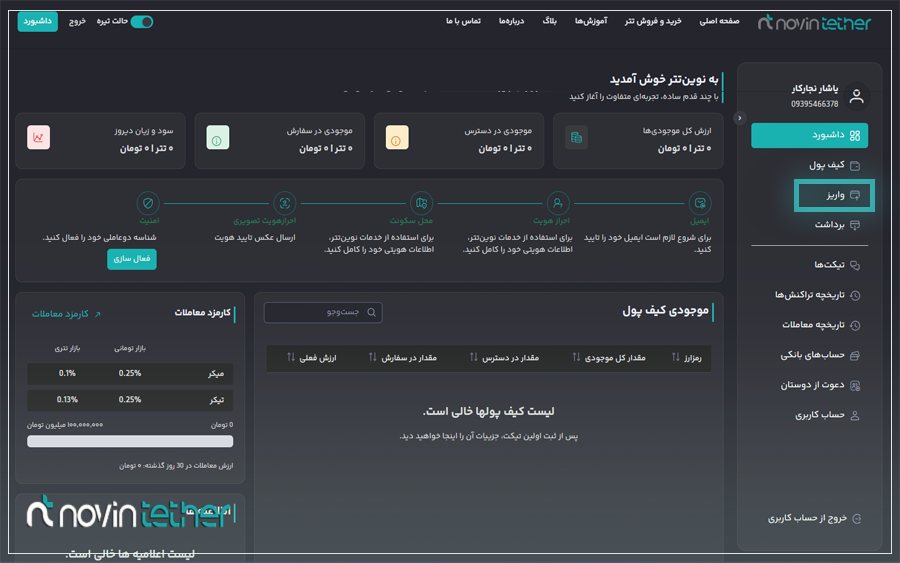This screenshot has width=900, height=563.
Task: Click the phone number 09395466378
Action: click(814, 104)
